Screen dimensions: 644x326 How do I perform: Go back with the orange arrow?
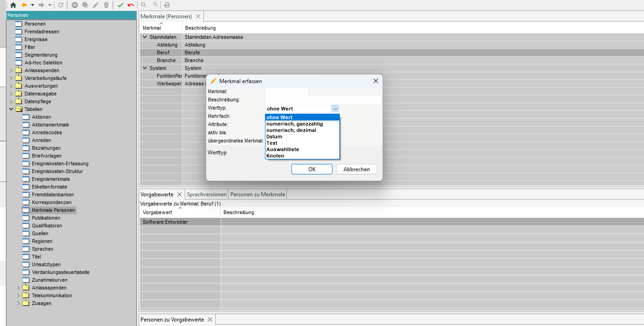24,5
